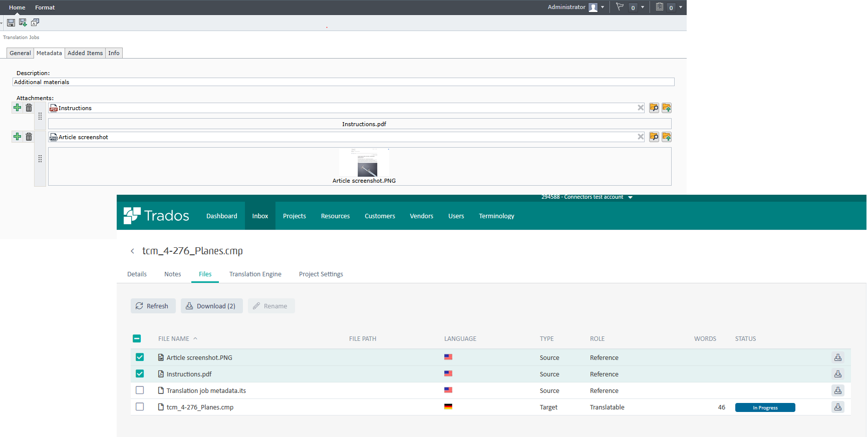The height and width of the screenshot is (437, 868).
Task: Expand the Connectors test account dropdown
Action: 630,197
